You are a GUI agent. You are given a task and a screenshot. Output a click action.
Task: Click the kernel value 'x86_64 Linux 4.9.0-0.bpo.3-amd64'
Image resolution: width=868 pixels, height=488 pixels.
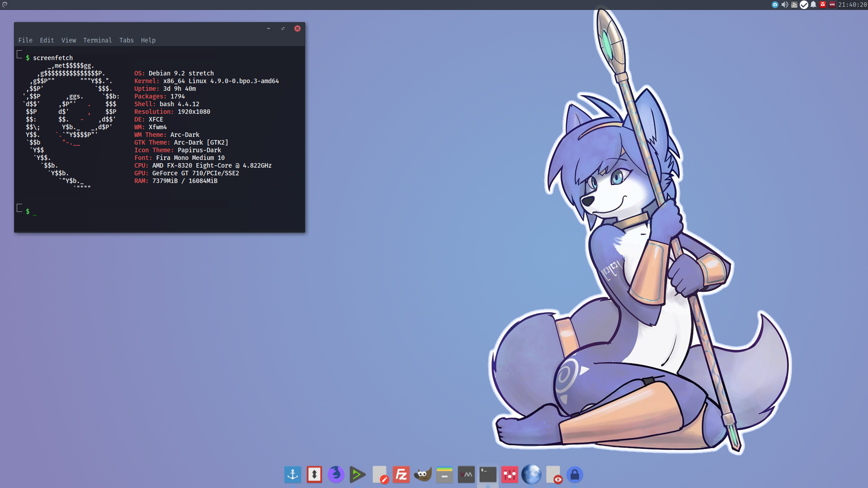click(x=221, y=81)
